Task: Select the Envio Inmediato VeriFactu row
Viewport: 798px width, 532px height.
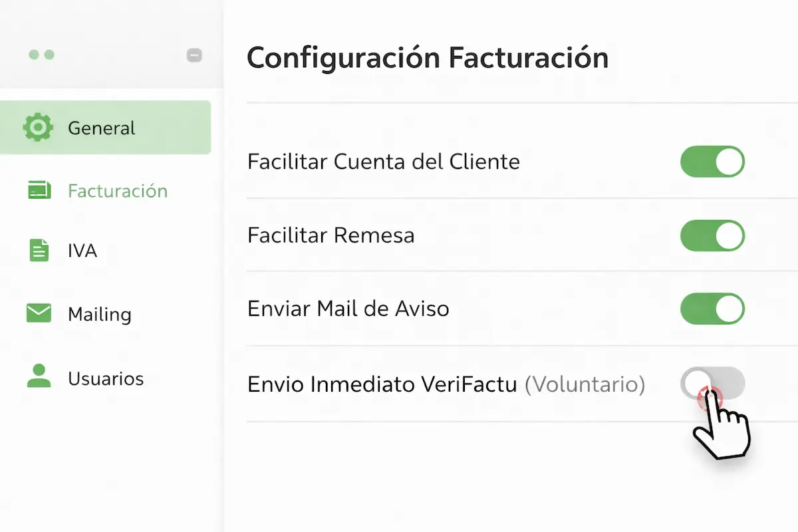Action: (x=446, y=384)
